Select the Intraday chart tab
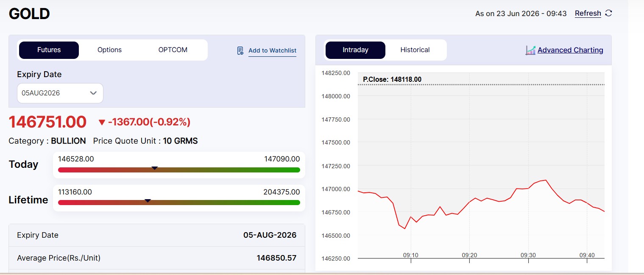 point(355,50)
